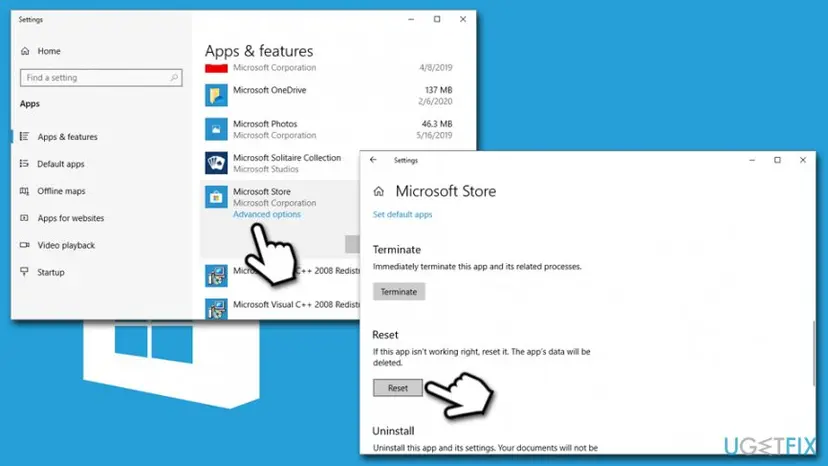This screenshot has width=828, height=466.
Task: Click the Reset button
Action: tap(398, 388)
